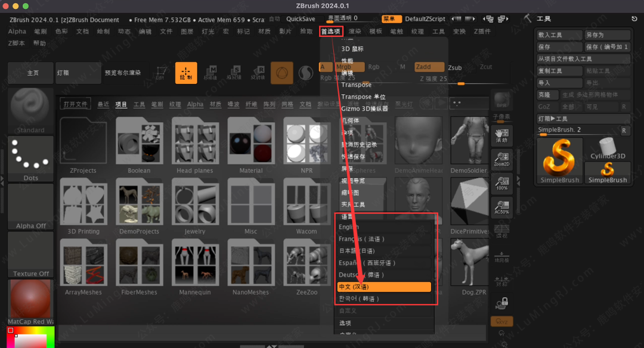
Task: Expand the Gizmo 3D操纵器 preferences section
Action: 364,108
